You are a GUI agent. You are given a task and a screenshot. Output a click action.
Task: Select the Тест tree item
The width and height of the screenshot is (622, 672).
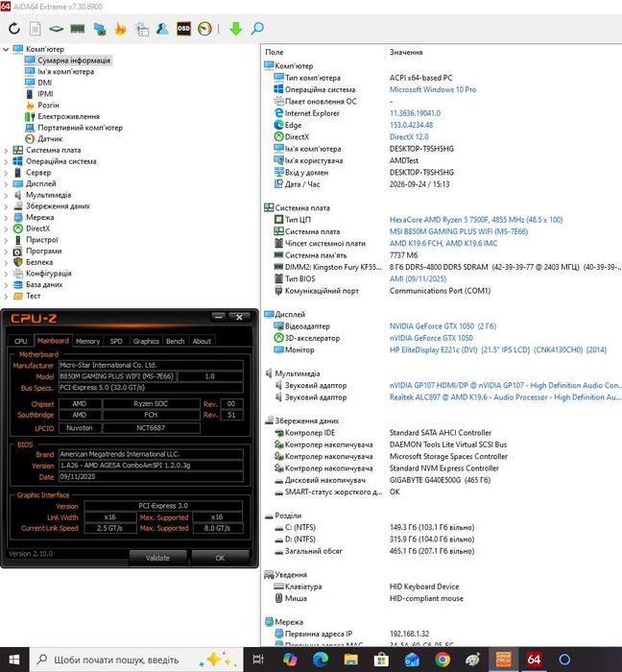click(33, 296)
